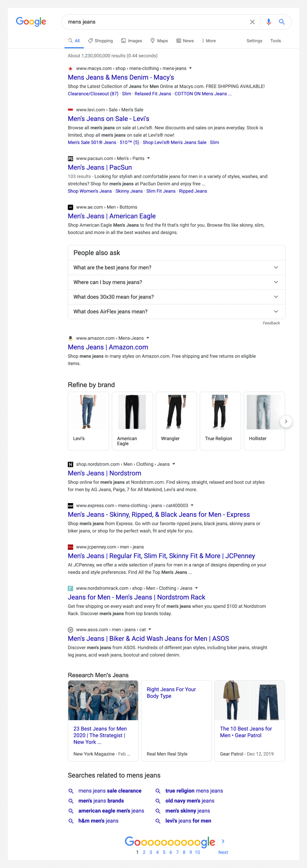The width and height of the screenshot is (307, 868).
Task: Open Express result URL dropdown arrow
Action: [192, 505]
